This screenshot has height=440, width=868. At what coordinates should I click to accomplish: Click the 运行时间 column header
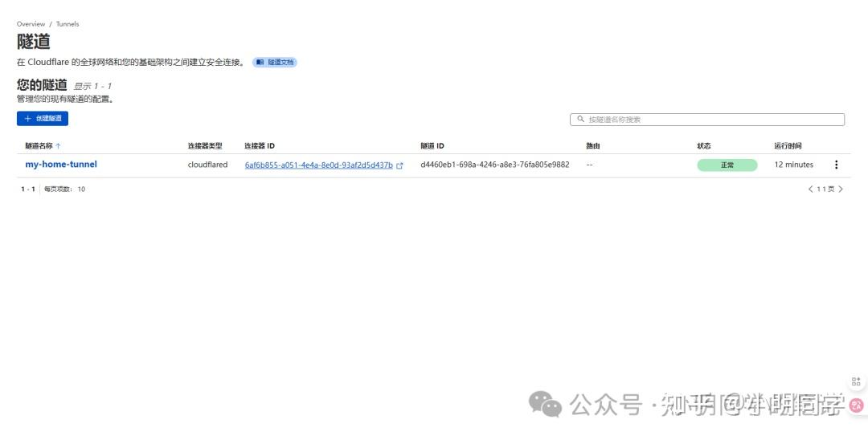click(788, 146)
